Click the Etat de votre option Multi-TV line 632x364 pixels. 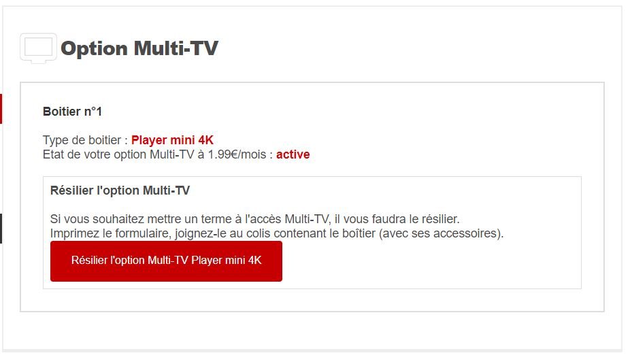point(176,154)
